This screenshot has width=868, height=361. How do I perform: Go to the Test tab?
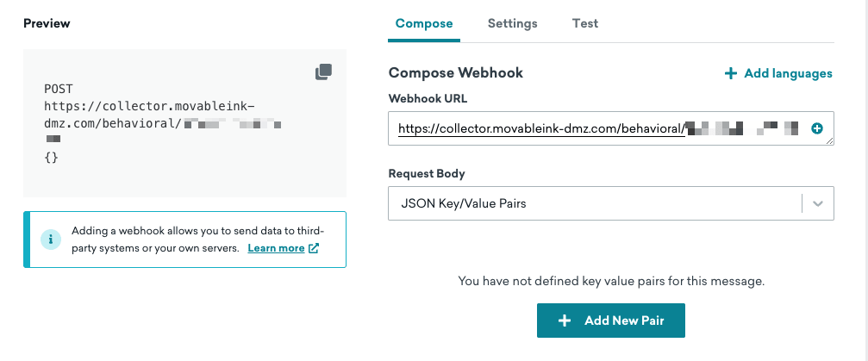pos(585,23)
